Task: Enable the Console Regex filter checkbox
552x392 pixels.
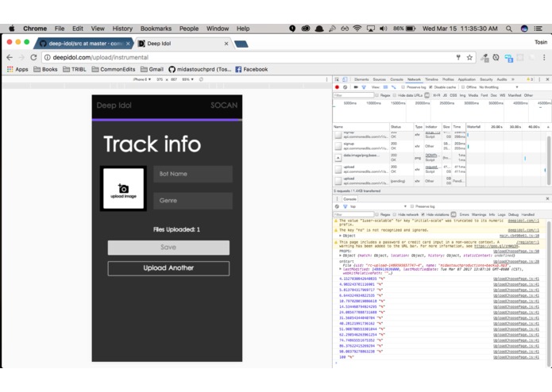Action: click(376, 214)
